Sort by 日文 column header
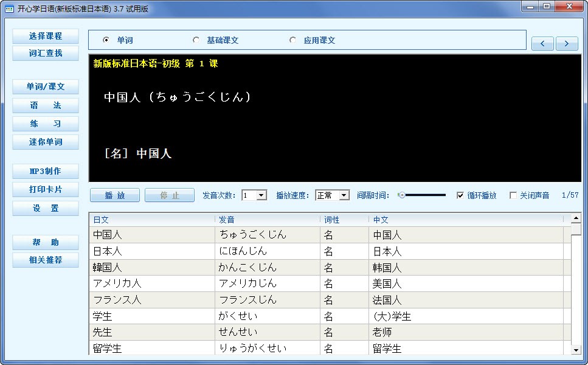This screenshot has height=365, width=588. pos(152,220)
